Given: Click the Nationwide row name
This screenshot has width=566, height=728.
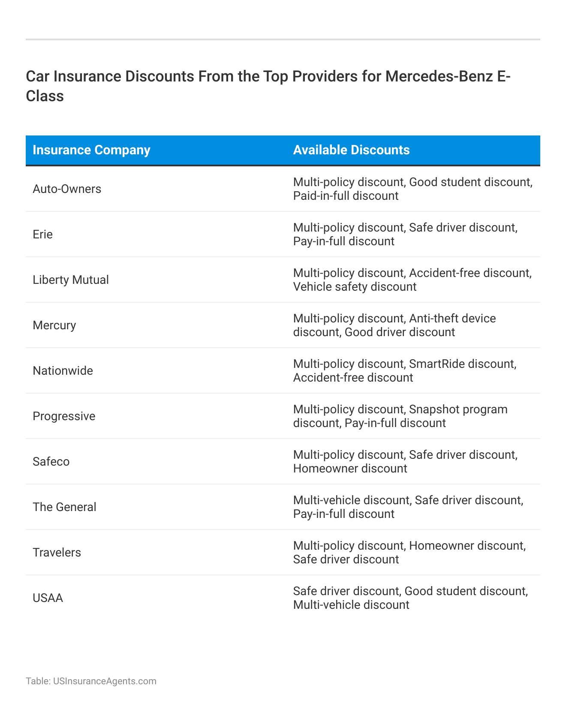Looking at the screenshot, I should point(63,371).
